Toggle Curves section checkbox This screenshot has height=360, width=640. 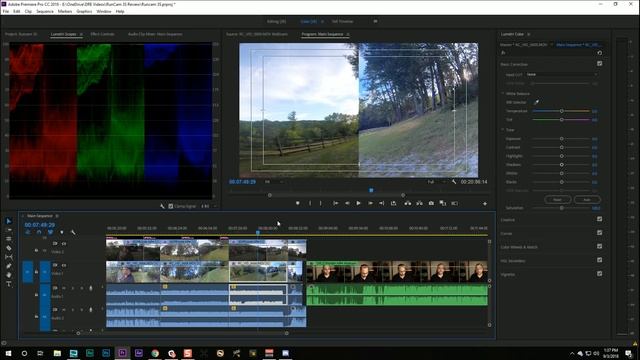pyautogui.click(x=599, y=233)
